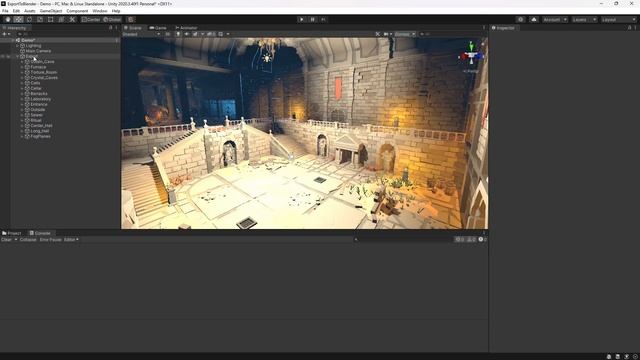This screenshot has width=640, height=360.
Task: Open the Help menu
Action: tap(116, 11)
